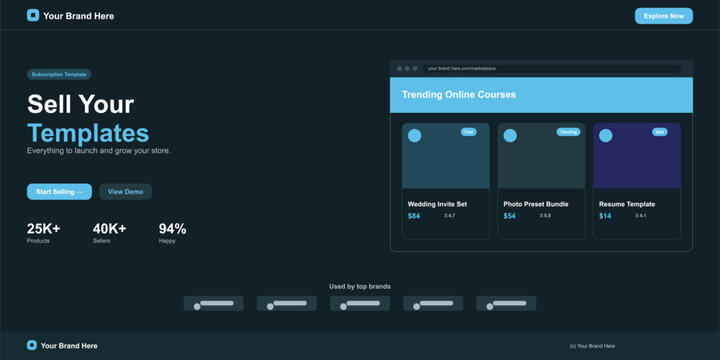The width and height of the screenshot is (720, 360).
Task: Click the Resume Template title
Action: (627, 204)
